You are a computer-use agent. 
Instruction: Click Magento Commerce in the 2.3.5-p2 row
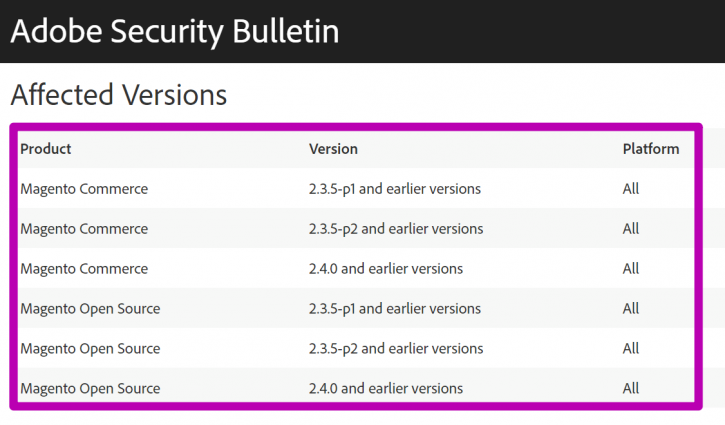pos(84,228)
